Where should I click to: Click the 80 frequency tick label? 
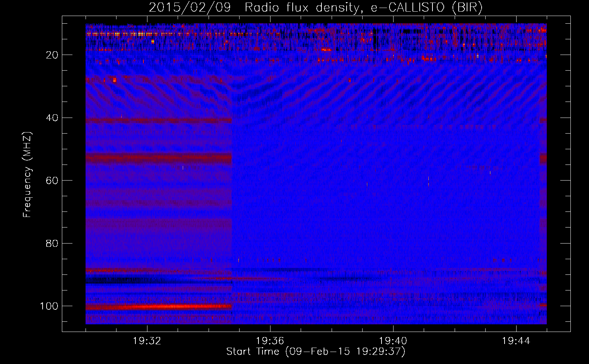click(52, 243)
